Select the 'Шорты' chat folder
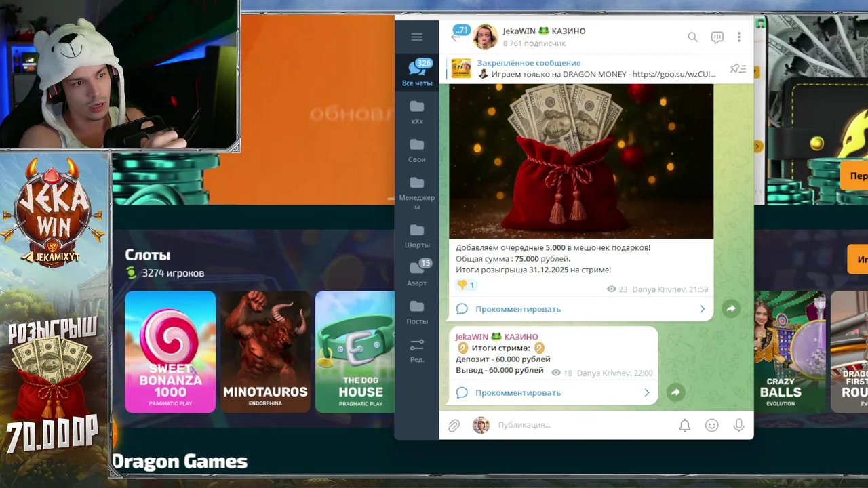 pyautogui.click(x=417, y=237)
